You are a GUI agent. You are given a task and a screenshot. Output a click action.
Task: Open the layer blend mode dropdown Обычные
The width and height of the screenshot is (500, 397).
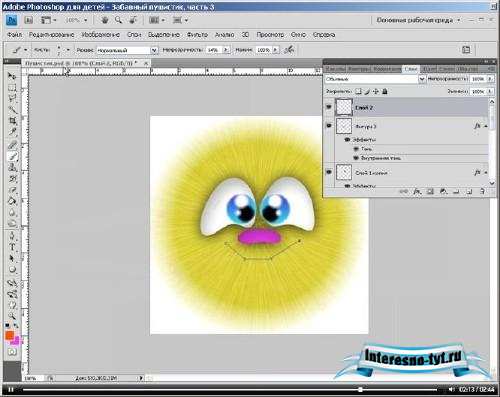tap(375, 79)
